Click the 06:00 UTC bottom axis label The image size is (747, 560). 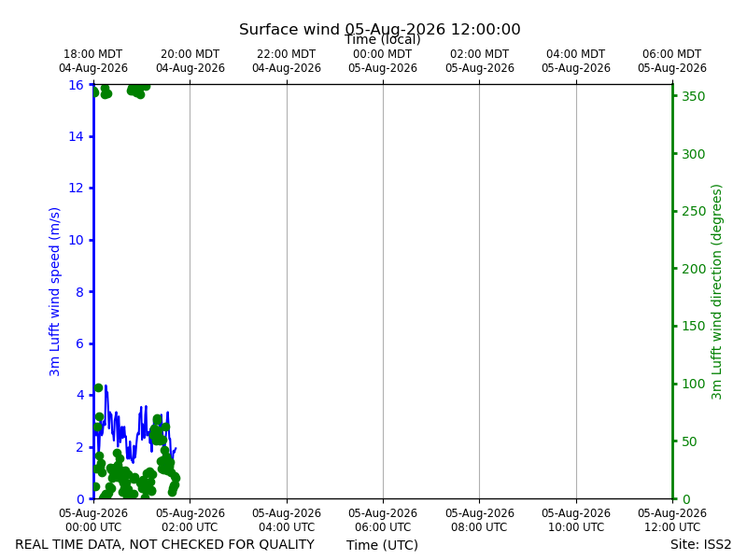(383, 520)
